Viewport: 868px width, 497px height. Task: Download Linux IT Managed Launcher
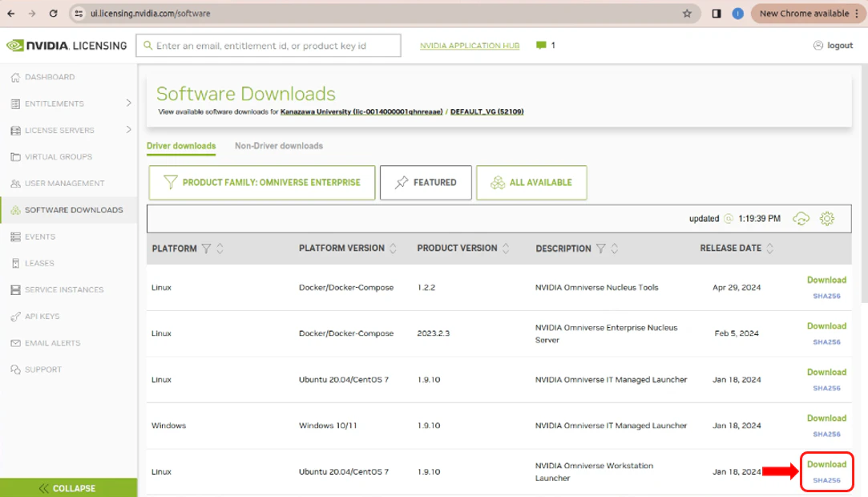coord(826,372)
